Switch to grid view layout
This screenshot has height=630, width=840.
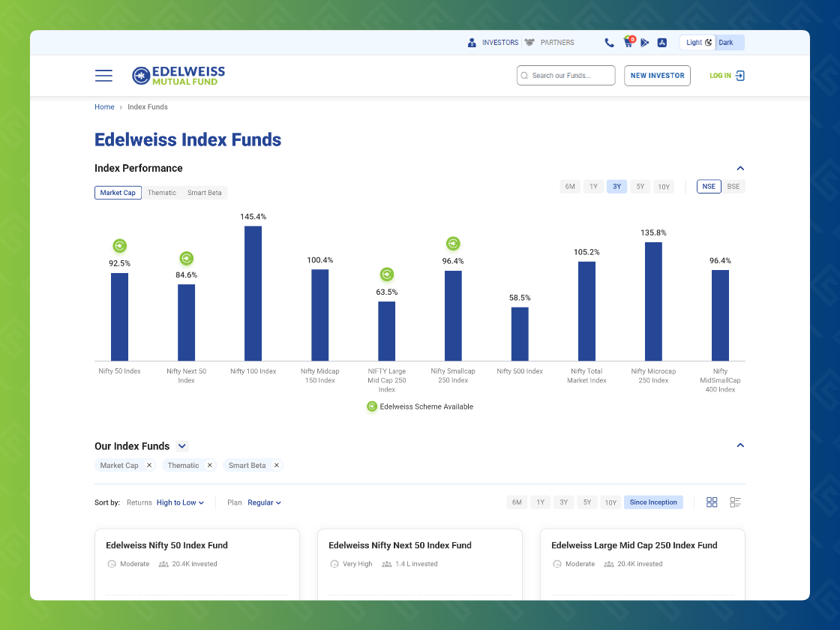tap(712, 502)
